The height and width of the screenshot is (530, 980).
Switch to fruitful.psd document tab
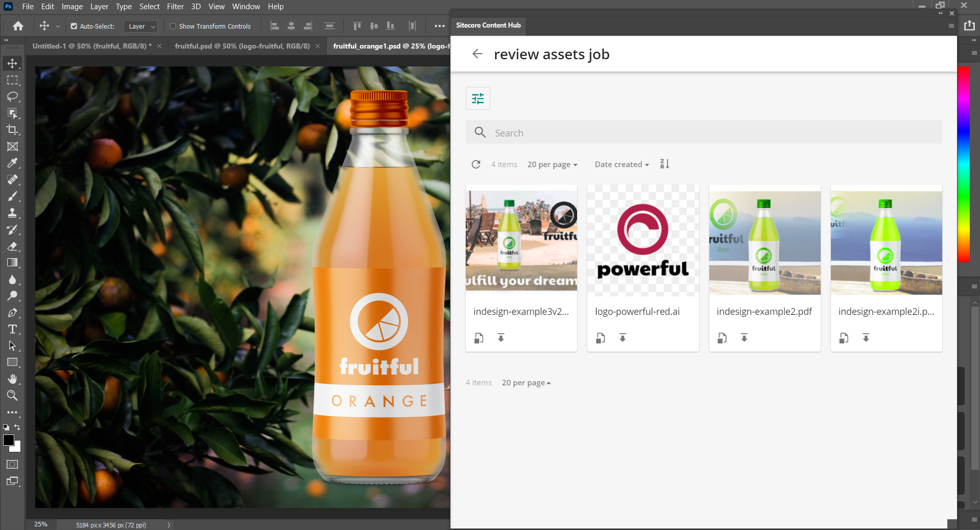(x=242, y=46)
